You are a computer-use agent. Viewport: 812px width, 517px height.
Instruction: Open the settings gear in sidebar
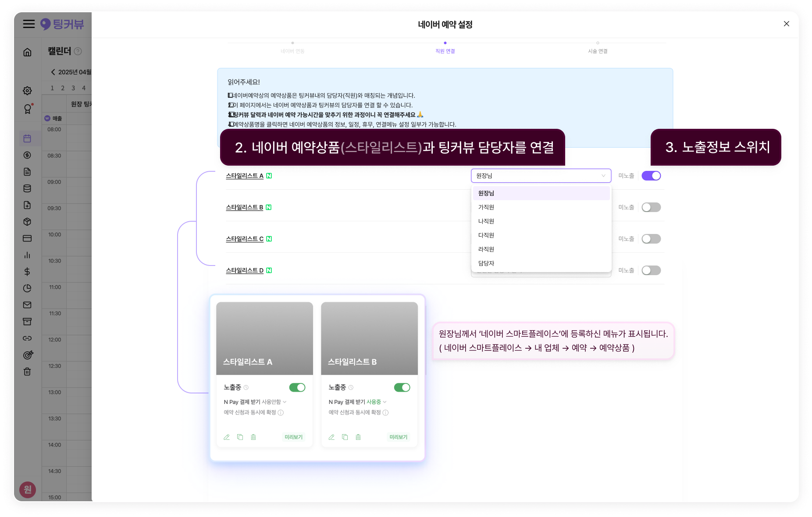click(27, 91)
